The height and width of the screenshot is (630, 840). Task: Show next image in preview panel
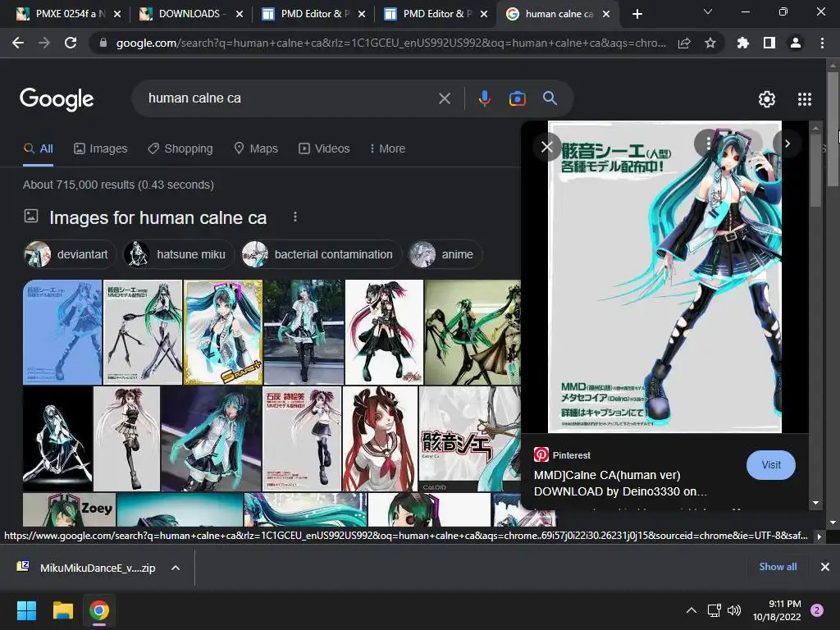point(787,144)
